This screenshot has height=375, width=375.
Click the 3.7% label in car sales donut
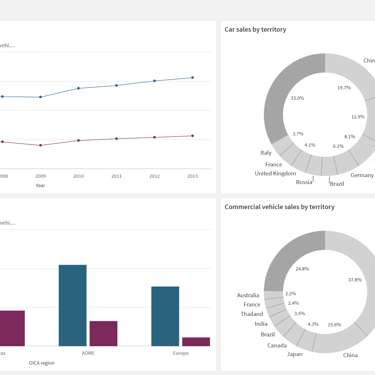pos(298,134)
